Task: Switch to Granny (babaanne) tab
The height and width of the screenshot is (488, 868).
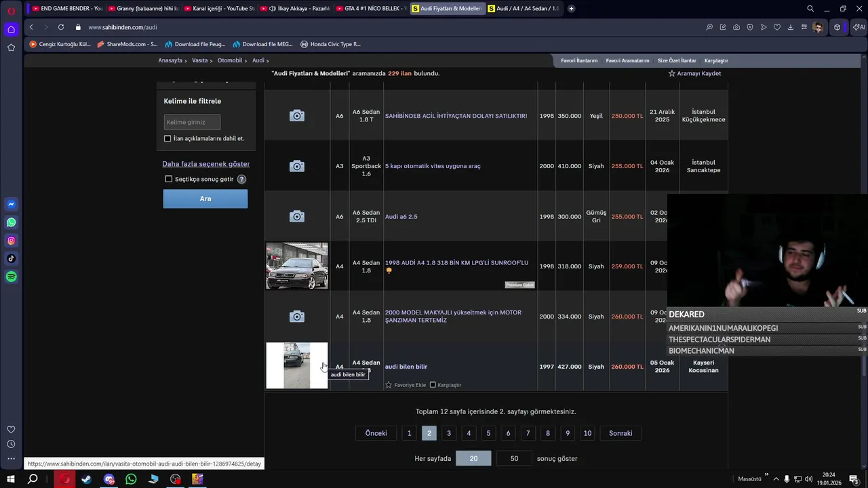Action: 142,9
